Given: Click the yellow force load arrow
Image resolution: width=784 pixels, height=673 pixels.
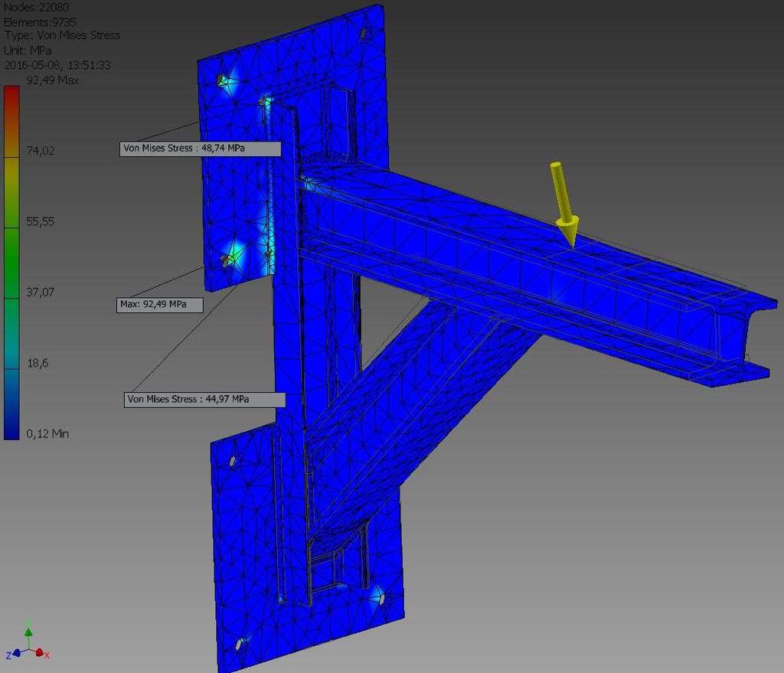Looking at the screenshot, I should [x=565, y=204].
